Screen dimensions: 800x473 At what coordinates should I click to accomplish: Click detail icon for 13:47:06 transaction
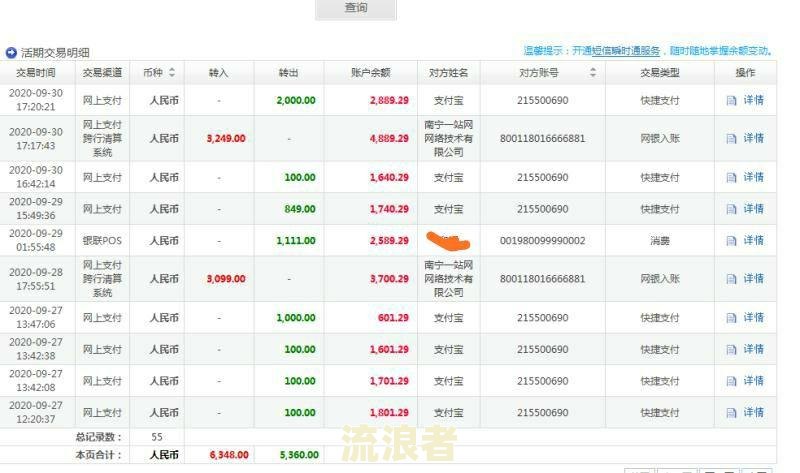tap(731, 318)
